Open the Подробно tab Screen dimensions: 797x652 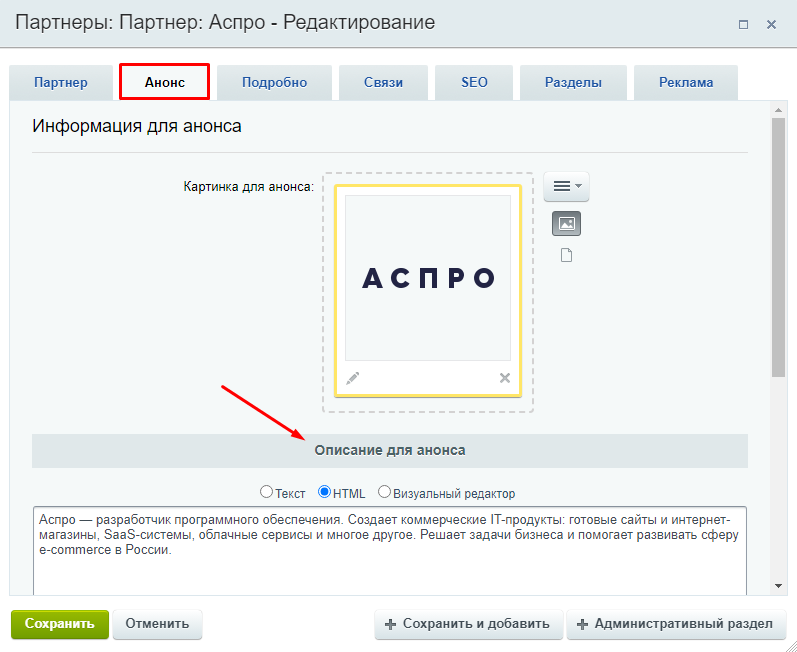coord(274,82)
